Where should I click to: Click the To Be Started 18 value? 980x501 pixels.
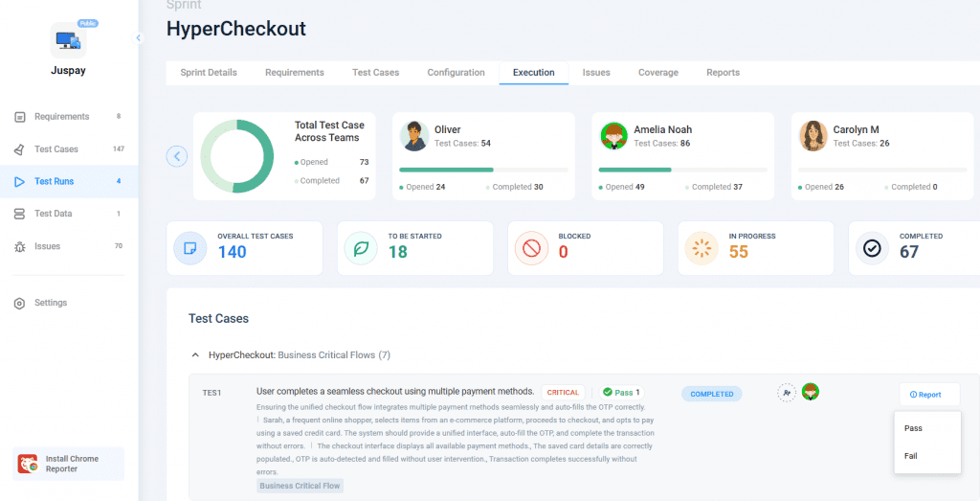click(x=397, y=252)
